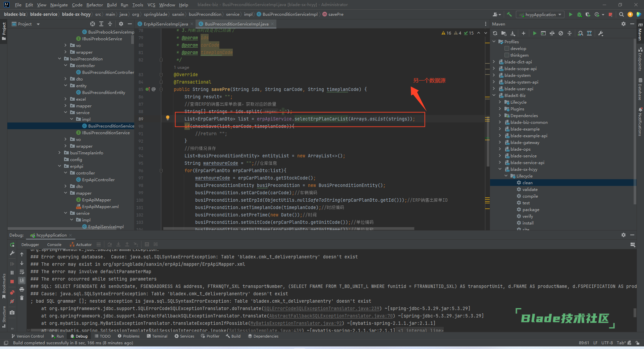644x349 pixels.
Task: Click UTF-8 encoding in status bar
Action: coord(607,343)
